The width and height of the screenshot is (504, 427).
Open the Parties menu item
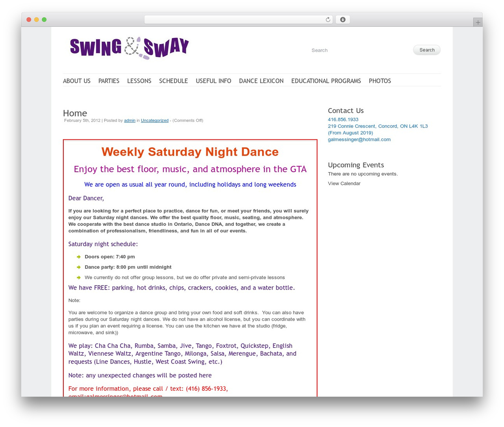pos(109,81)
